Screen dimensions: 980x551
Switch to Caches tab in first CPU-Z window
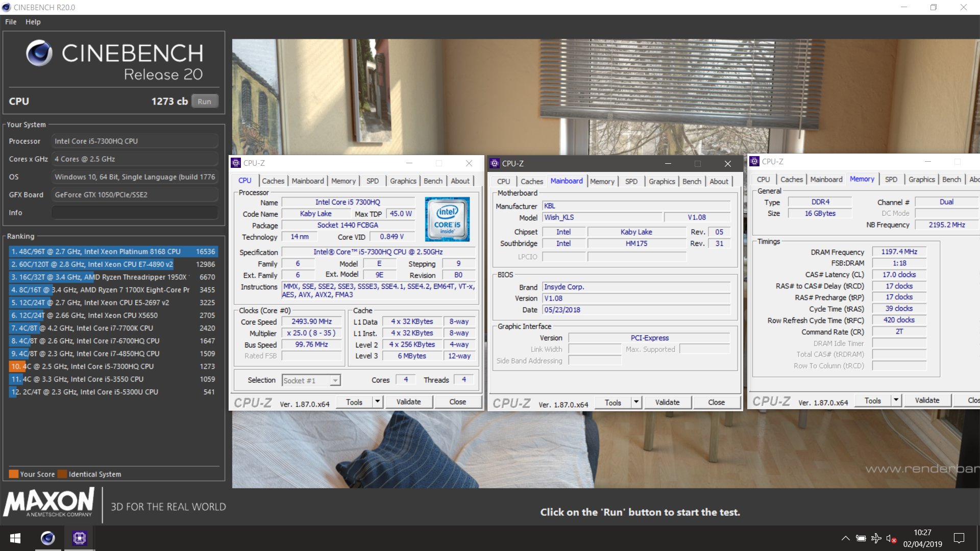click(x=273, y=181)
